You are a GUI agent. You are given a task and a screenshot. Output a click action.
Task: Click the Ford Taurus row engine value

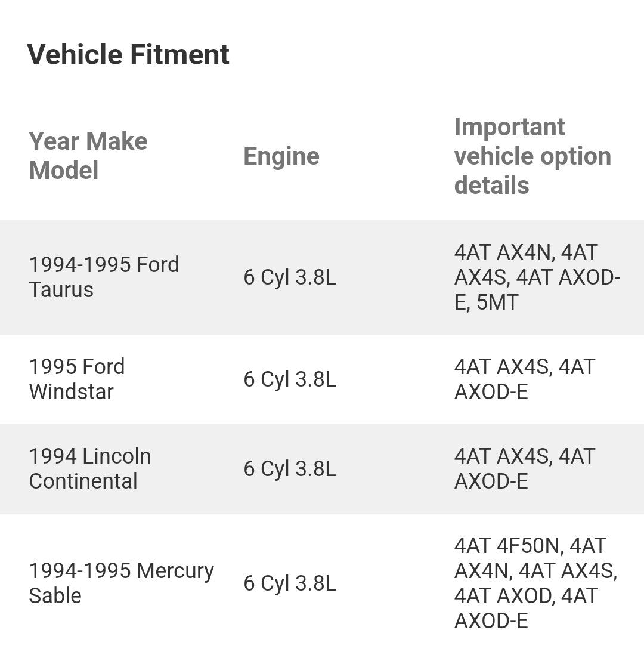pyautogui.click(x=290, y=277)
